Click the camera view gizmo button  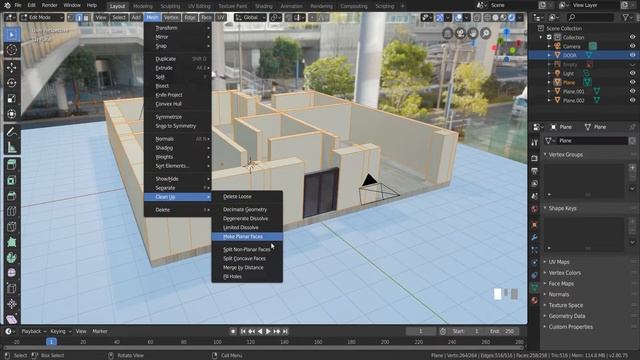point(460,33)
